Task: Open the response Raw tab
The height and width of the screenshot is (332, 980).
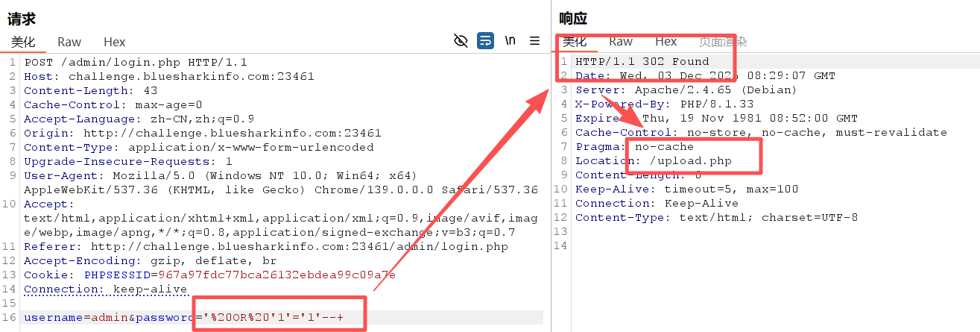Action: coord(621,41)
